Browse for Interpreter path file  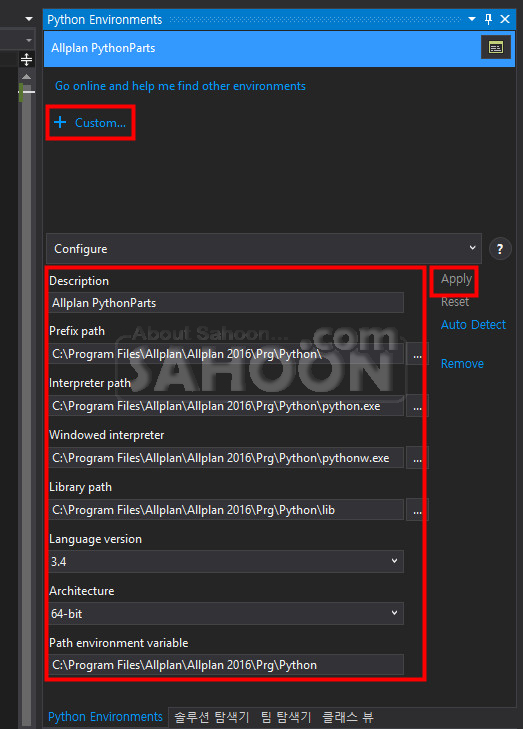coord(417,406)
